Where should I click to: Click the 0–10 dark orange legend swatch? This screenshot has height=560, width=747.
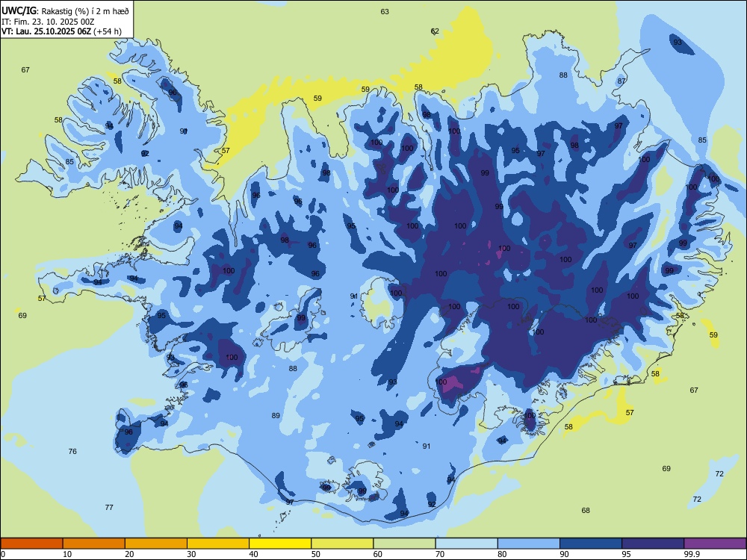(31, 544)
